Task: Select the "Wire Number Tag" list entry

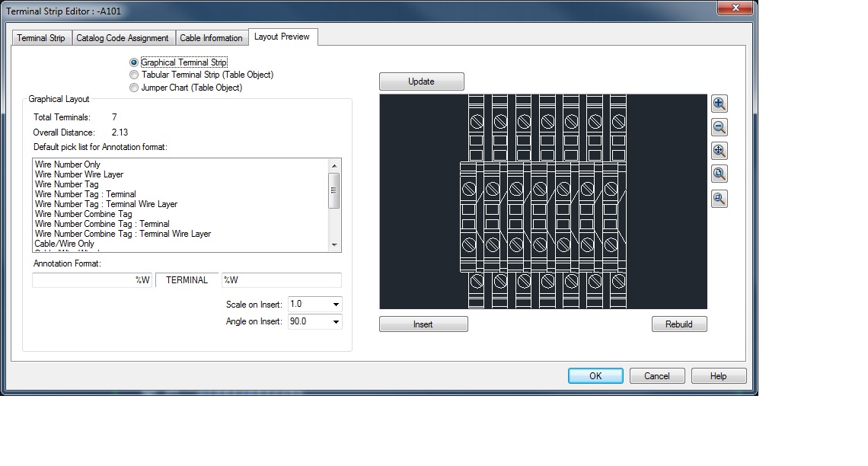Action: point(66,184)
